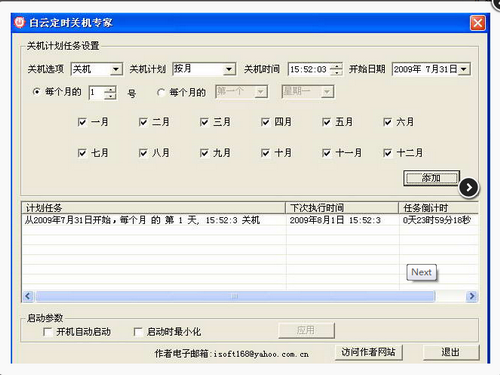The width and height of the screenshot is (500, 375).
Task: Click the 访问作者网站 button
Action: click(x=369, y=352)
